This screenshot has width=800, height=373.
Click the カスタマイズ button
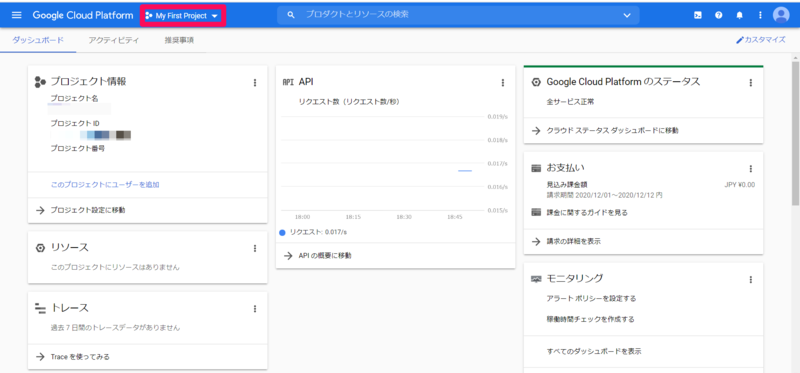761,40
